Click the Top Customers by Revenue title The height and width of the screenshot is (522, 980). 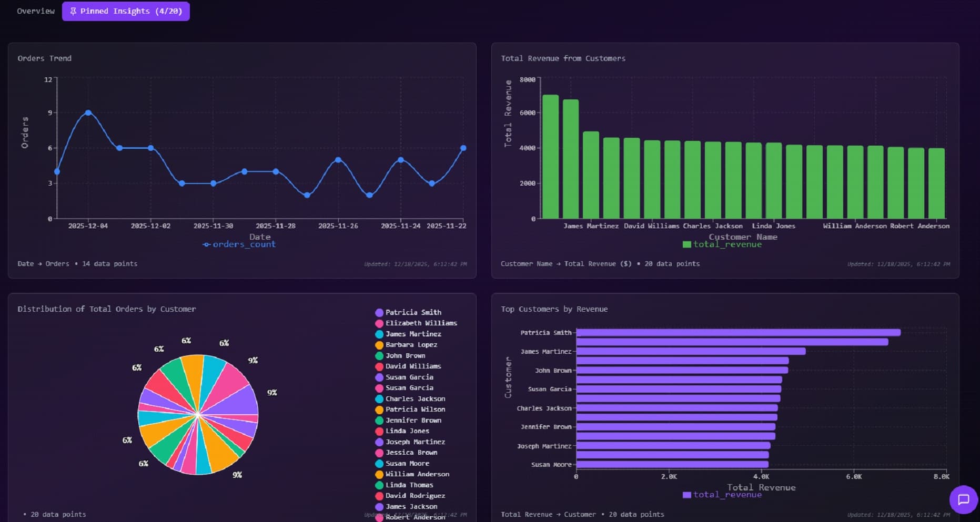(x=554, y=309)
